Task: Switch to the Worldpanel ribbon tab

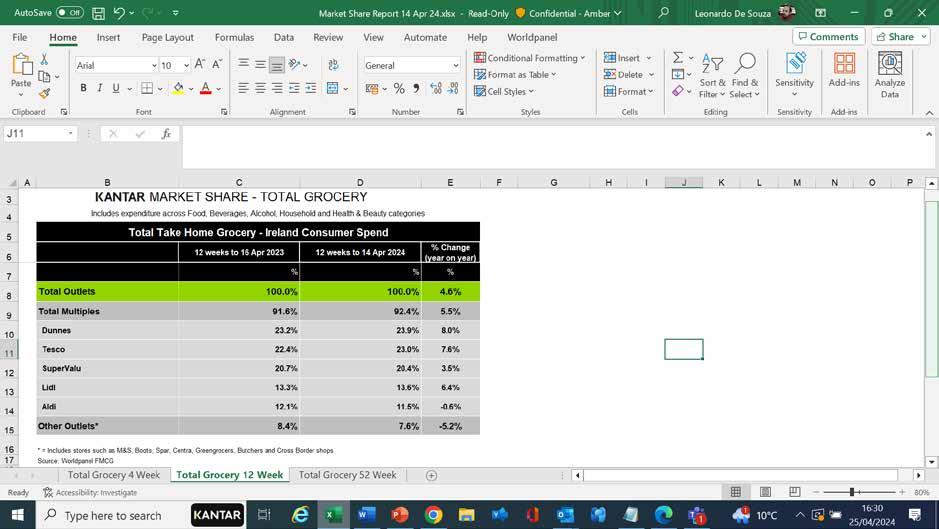Action: (x=532, y=37)
